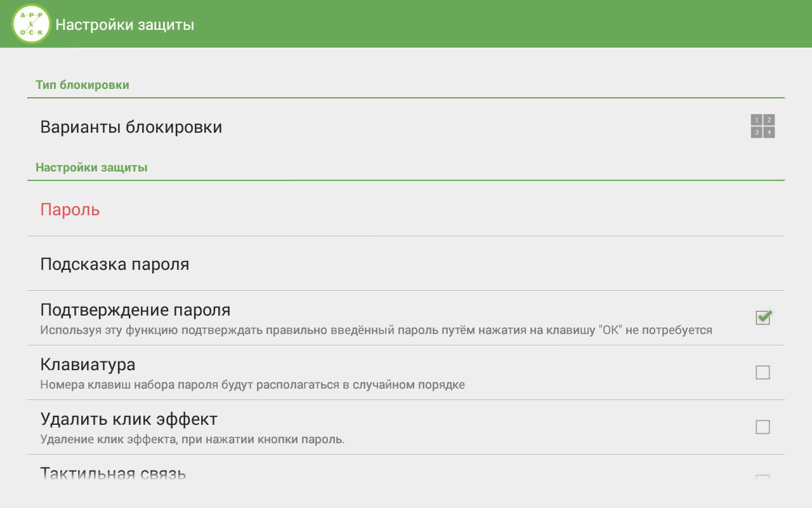
Task: Tap the Тактильная связь row
Action: (x=406, y=474)
